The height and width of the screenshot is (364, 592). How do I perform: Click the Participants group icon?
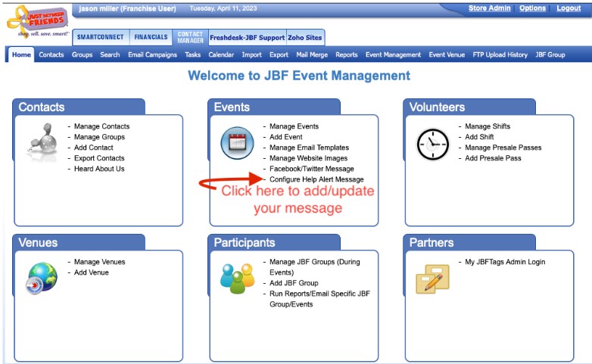pyautogui.click(x=236, y=278)
